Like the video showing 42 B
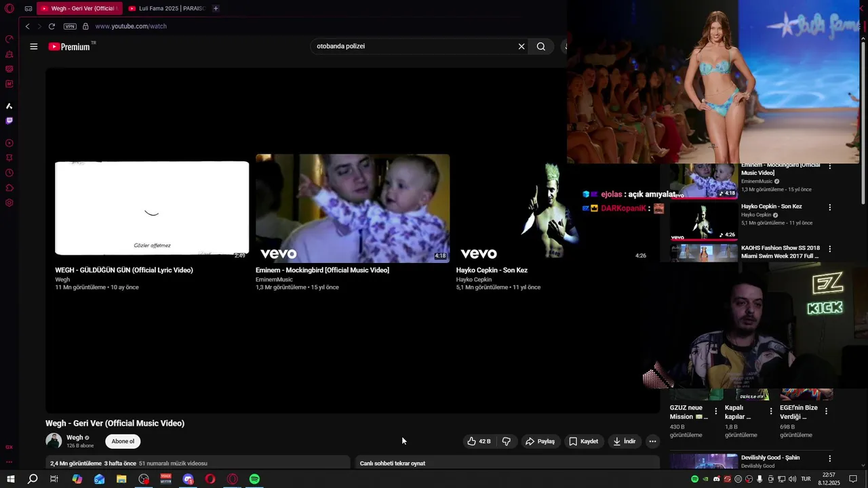This screenshot has width=868, height=488. point(478,441)
